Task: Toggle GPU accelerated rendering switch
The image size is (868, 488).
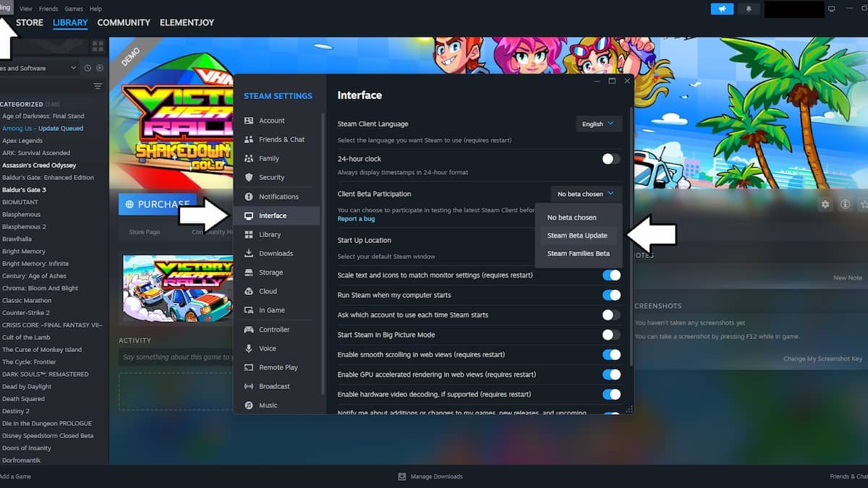Action: [x=611, y=374]
